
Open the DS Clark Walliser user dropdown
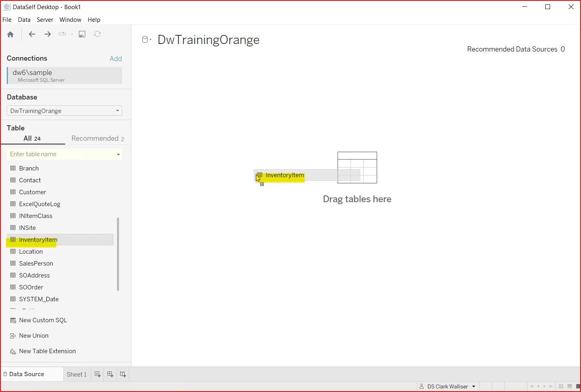(474, 386)
